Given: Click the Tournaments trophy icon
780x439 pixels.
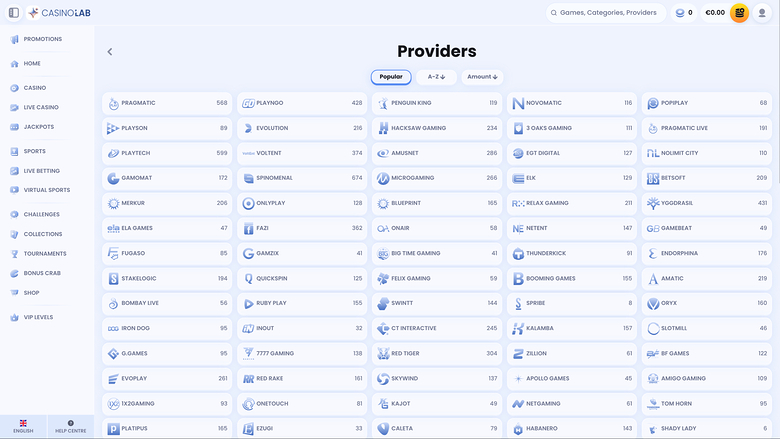Looking at the screenshot, I should (x=14, y=254).
